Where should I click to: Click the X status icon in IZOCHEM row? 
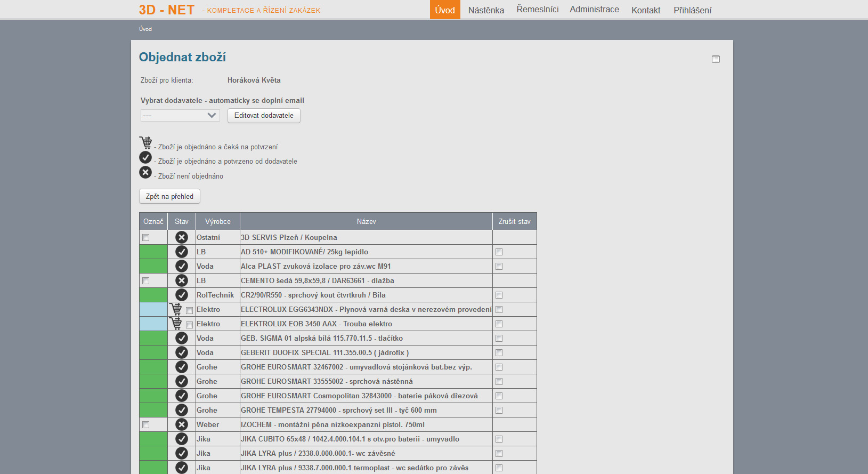pyautogui.click(x=182, y=424)
